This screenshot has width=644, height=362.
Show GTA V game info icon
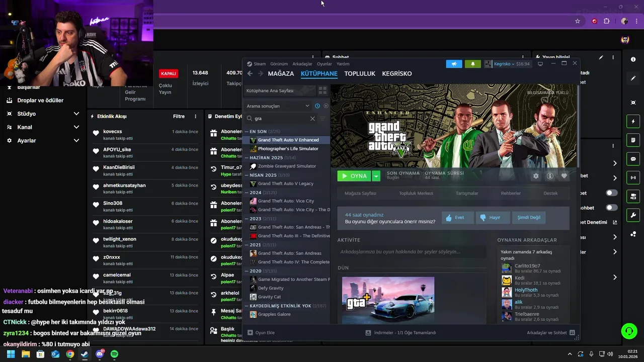pyautogui.click(x=550, y=176)
